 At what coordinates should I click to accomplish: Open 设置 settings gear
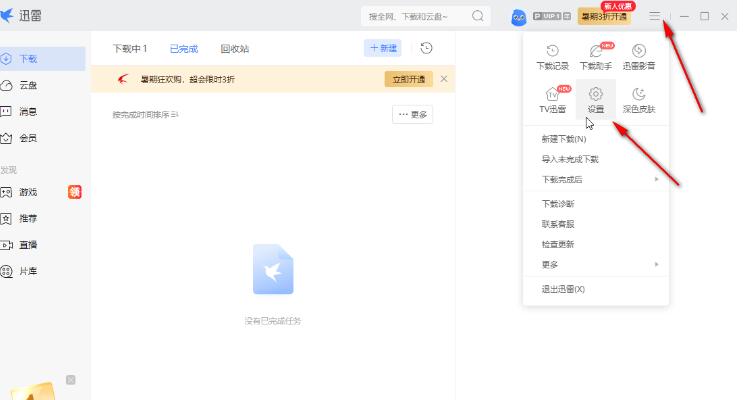point(596,100)
